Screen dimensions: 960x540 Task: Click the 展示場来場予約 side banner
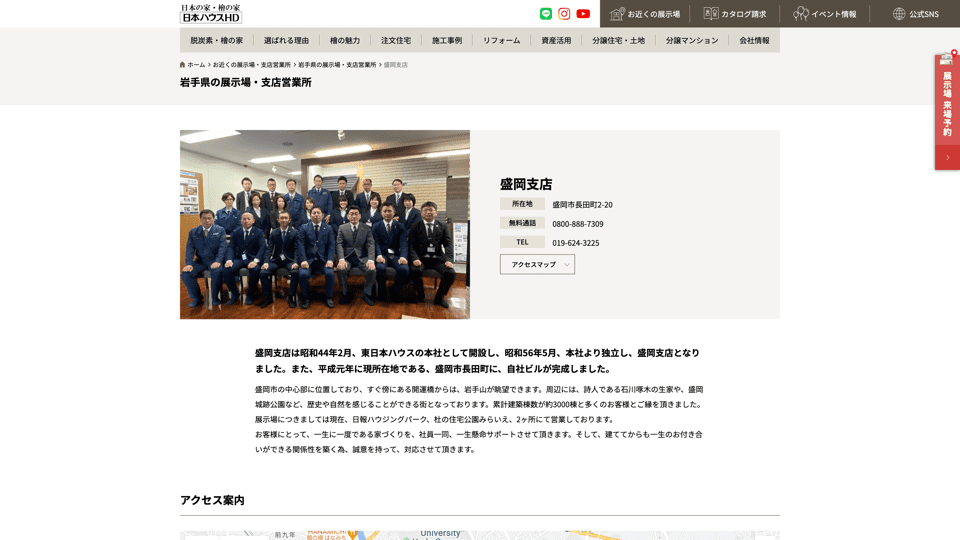(947, 99)
